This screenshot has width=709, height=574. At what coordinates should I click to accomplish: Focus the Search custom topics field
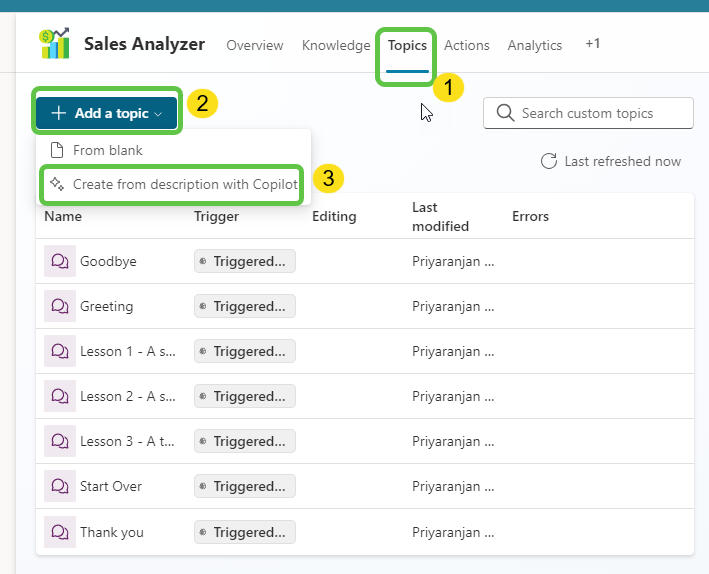point(600,113)
